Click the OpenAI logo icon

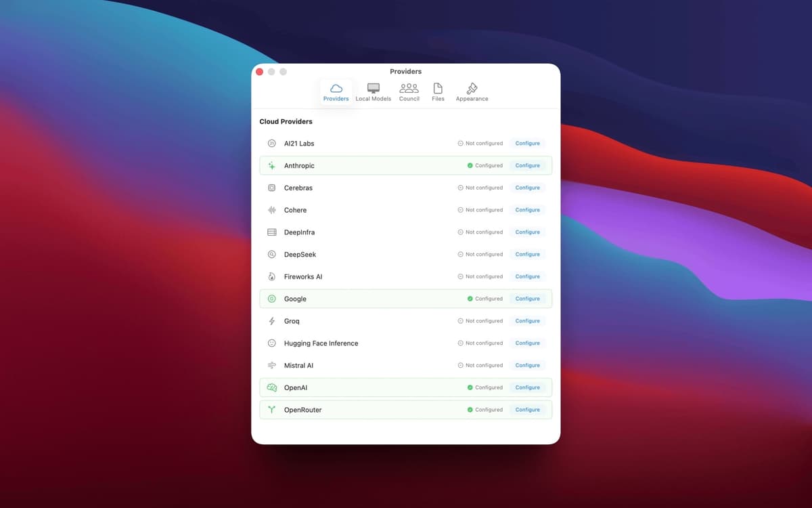tap(272, 387)
